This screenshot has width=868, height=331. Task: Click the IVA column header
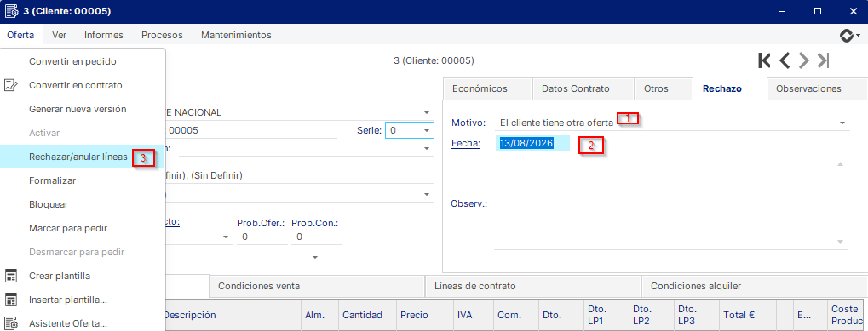(474, 315)
